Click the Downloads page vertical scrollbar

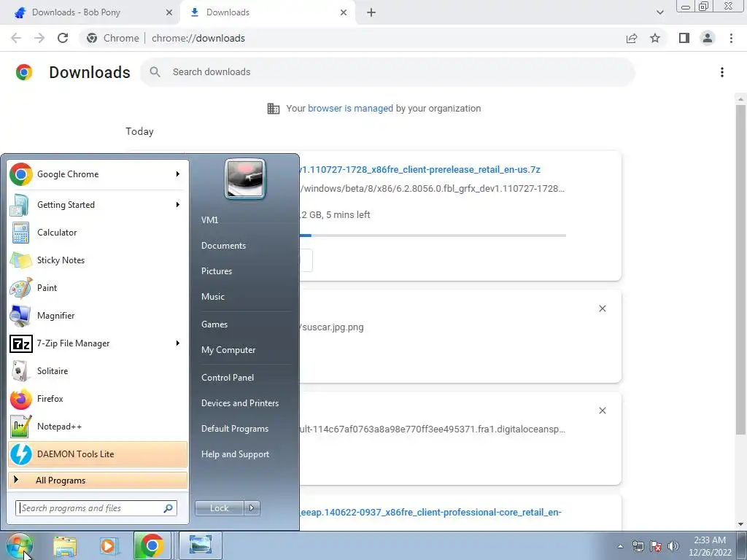point(740,270)
